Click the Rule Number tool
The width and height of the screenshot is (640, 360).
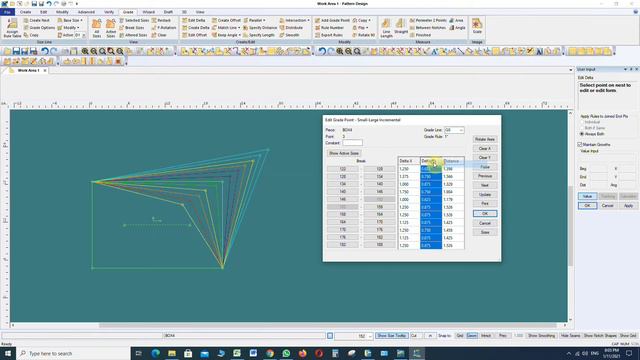pos(329,27)
